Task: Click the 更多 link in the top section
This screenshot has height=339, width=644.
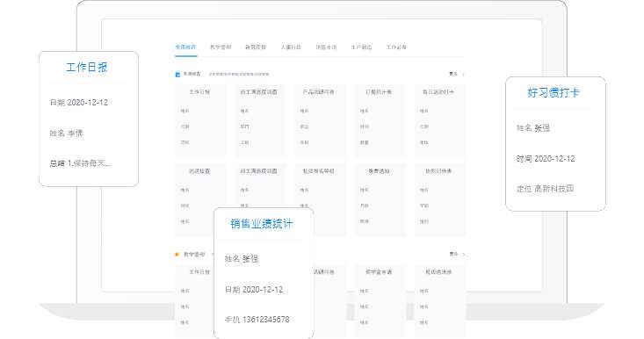Action: [453, 75]
